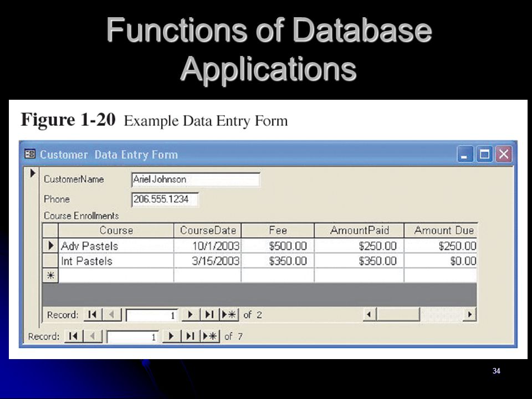Click the AmountPaid column header
The height and width of the screenshot is (399, 532).
(359, 231)
